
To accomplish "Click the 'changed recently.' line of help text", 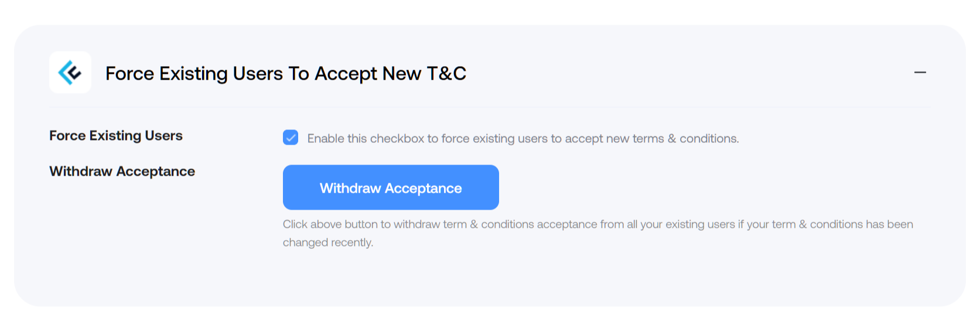I will click(x=328, y=242).
